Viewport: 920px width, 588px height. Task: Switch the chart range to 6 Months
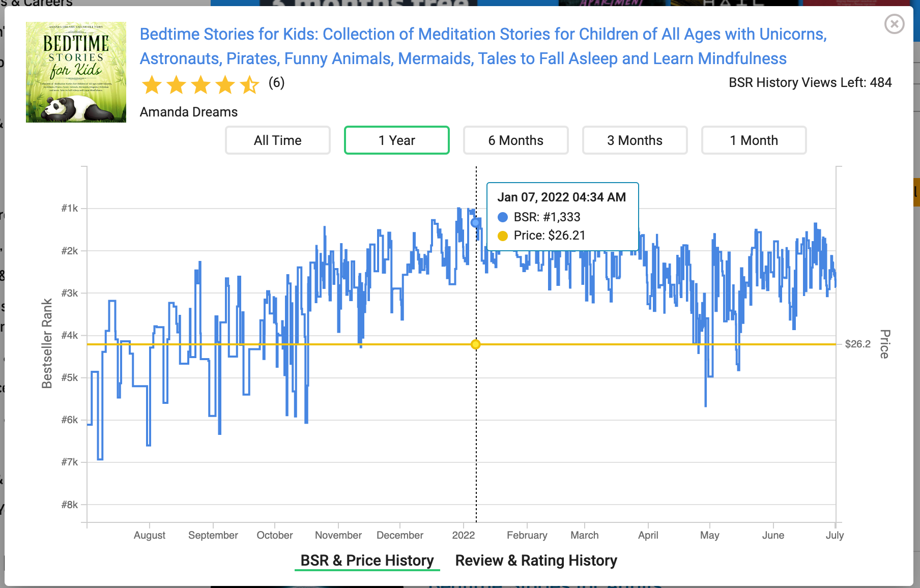tap(515, 140)
